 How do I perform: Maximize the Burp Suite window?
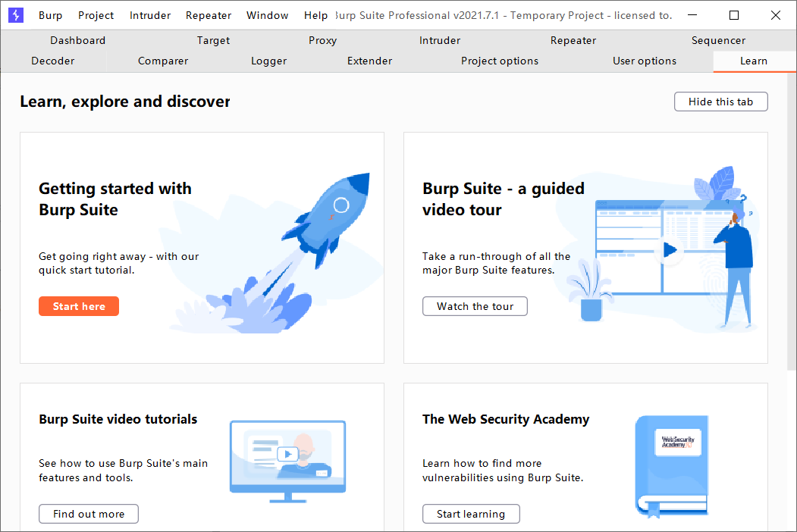[734, 15]
